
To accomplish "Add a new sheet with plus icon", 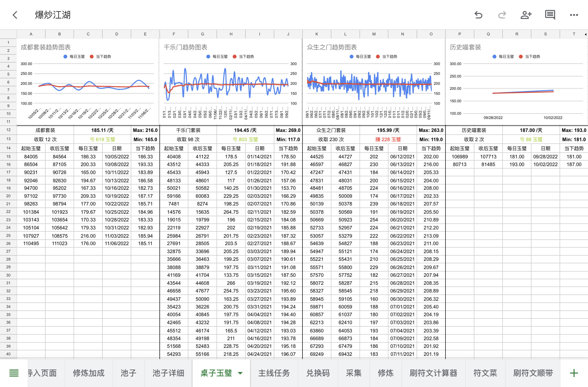I will 574,373.
